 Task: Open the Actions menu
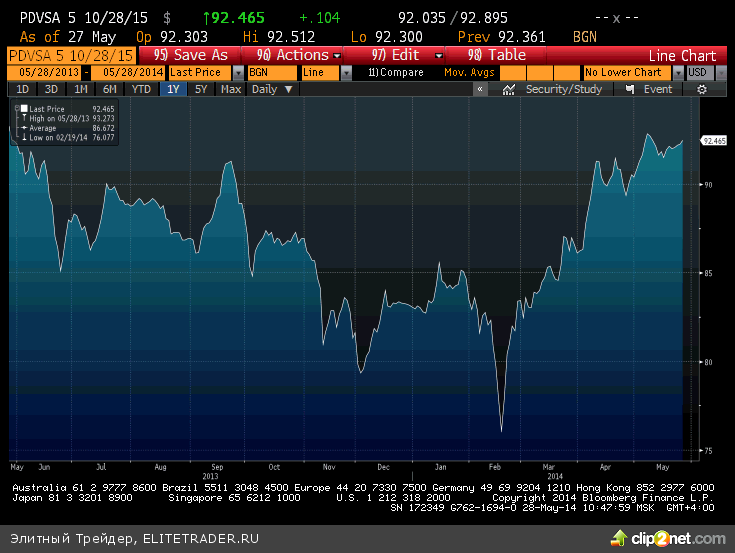click(298, 55)
